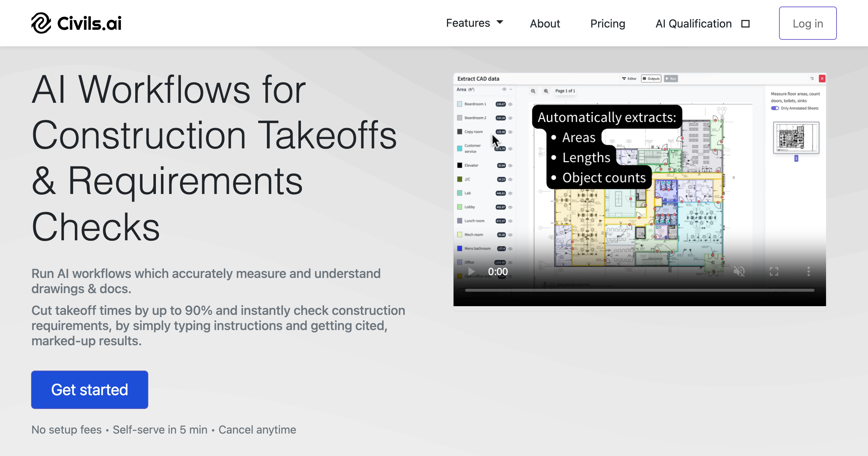Screen dimensions: 868x456
Task: Open the AI Qualification link
Action: (694, 24)
